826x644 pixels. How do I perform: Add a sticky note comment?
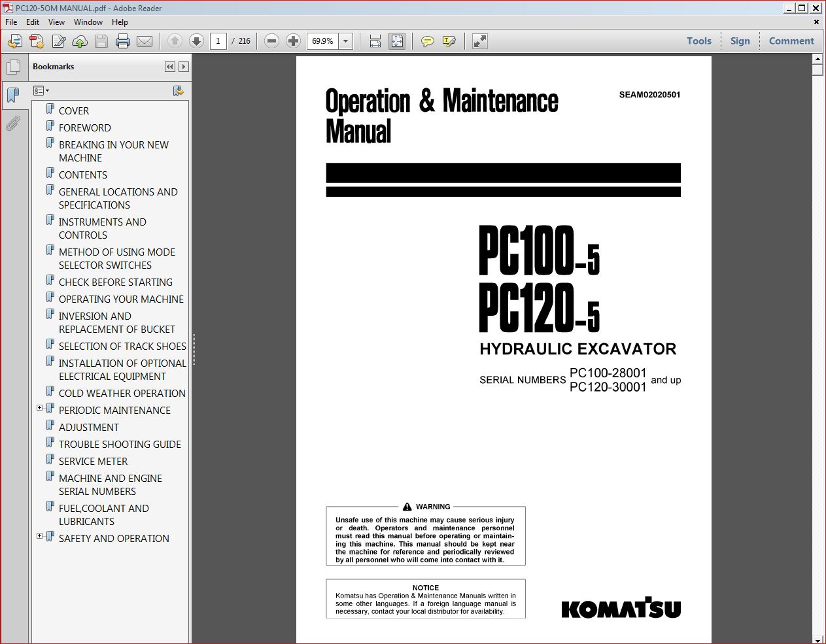427,41
